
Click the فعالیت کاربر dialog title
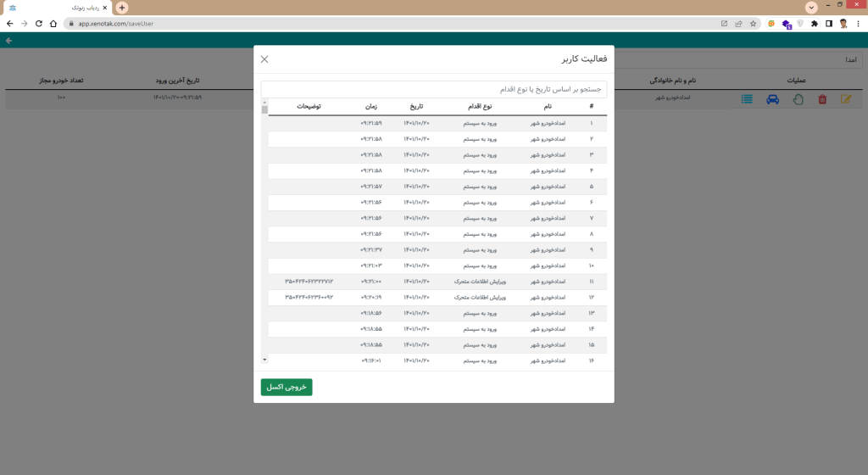(x=584, y=59)
